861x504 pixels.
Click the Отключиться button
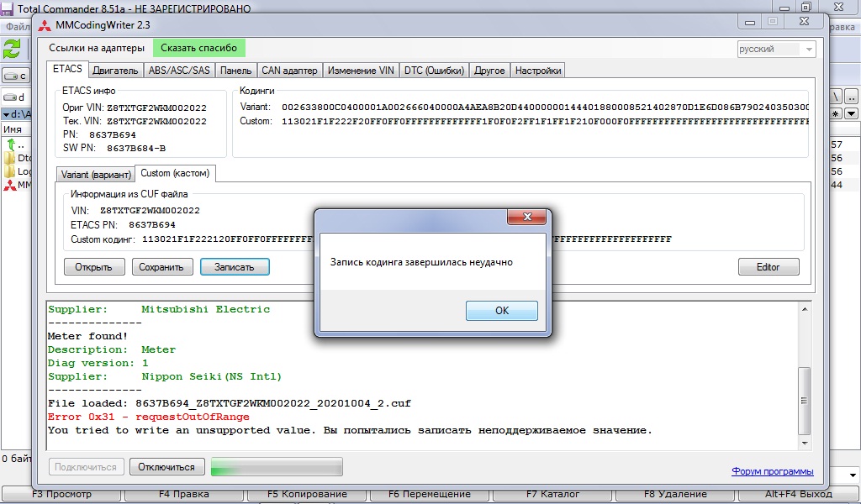(x=166, y=467)
